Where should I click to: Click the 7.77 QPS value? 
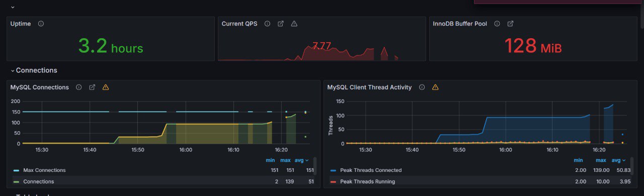321,46
